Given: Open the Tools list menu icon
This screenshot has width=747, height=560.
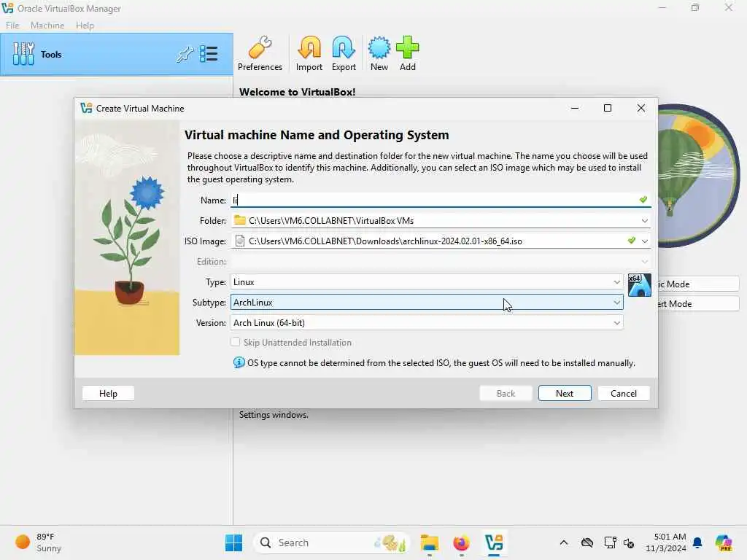Looking at the screenshot, I should (209, 54).
